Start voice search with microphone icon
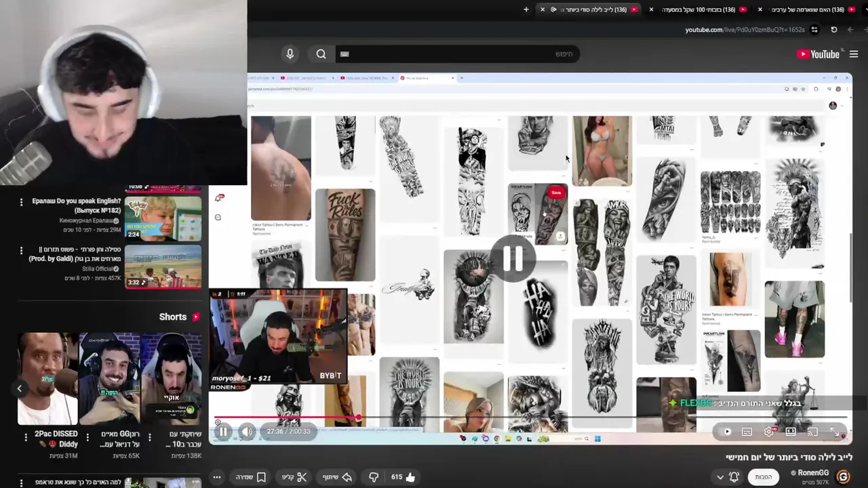Screen dimensions: 868x488 [290, 54]
